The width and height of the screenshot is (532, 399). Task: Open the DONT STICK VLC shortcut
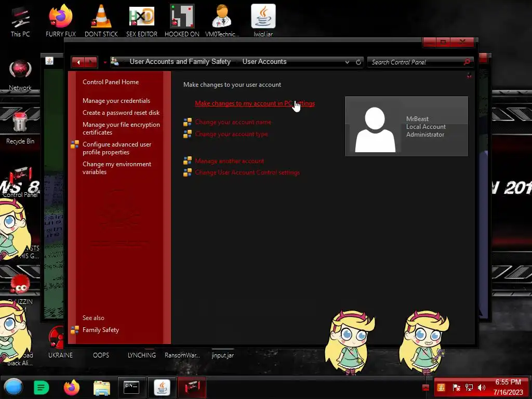pyautogui.click(x=101, y=21)
